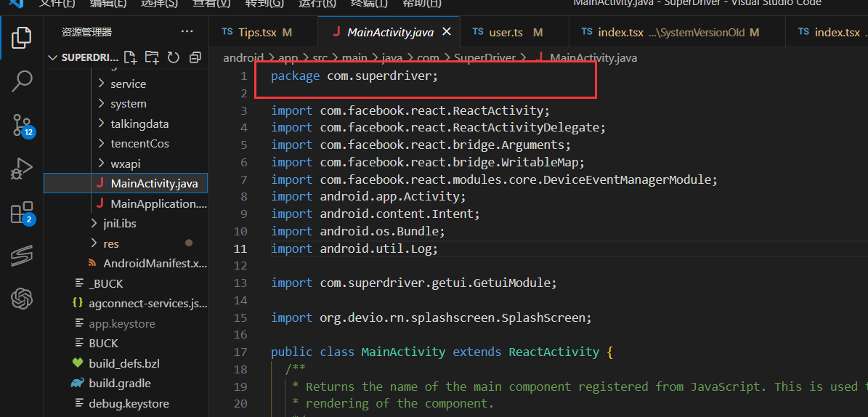The image size is (868, 417).
Task: Refresh the explorer tree
Action: pyautogui.click(x=174, y=57)
